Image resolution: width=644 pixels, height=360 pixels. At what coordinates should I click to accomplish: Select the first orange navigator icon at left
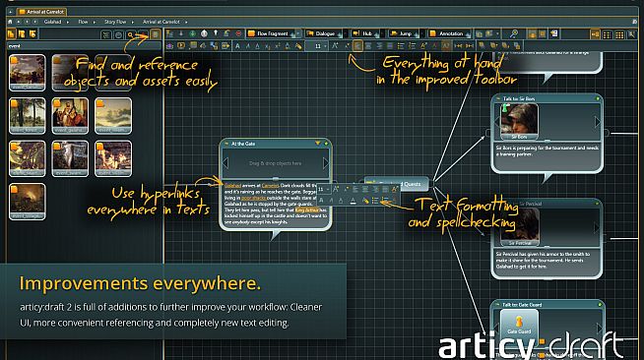point(11,34)
